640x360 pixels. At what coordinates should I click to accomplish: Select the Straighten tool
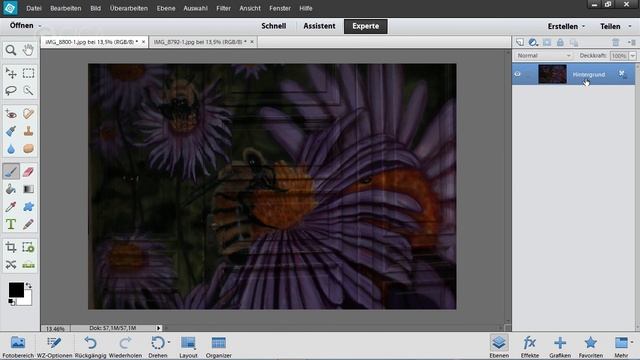pyautogui.click(x=28, y=265)
